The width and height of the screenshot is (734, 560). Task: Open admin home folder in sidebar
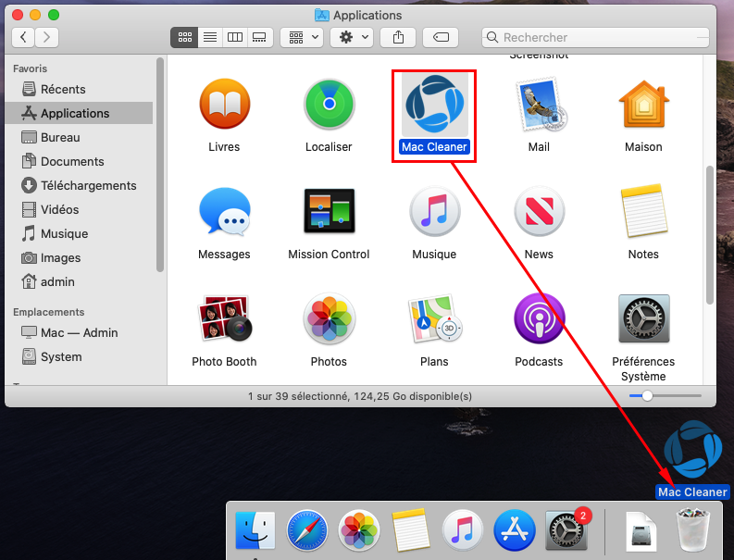79,282
